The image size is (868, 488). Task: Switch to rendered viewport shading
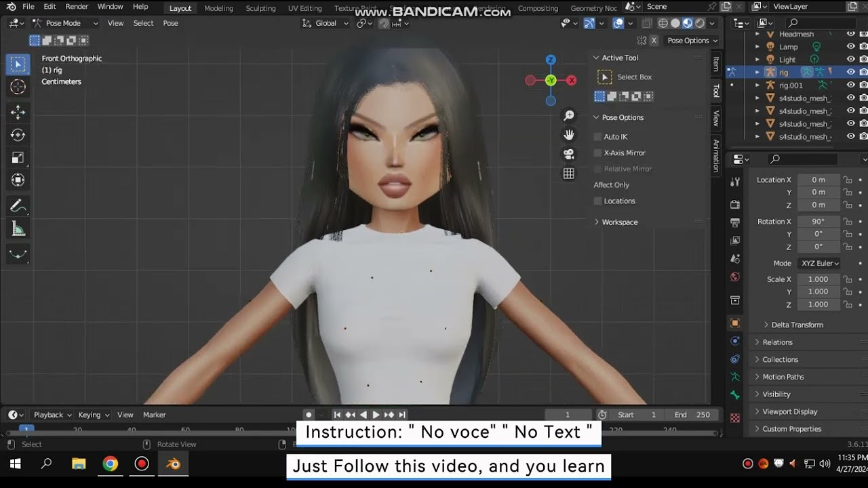(700, 23)
